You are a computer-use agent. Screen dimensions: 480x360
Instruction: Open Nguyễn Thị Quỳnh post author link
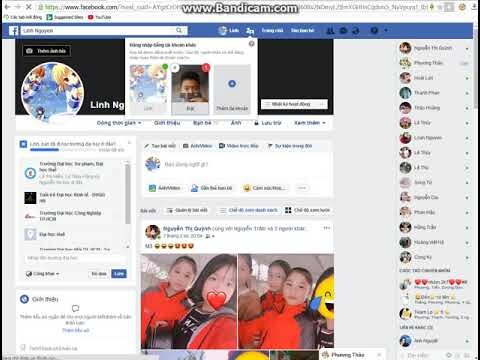187,228
